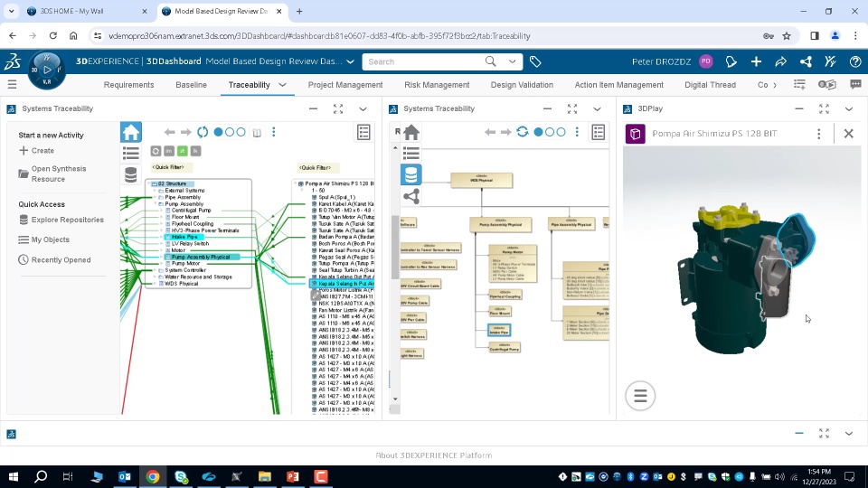Select the filled first circle in block-diagram widget

(x=538, y=132)
